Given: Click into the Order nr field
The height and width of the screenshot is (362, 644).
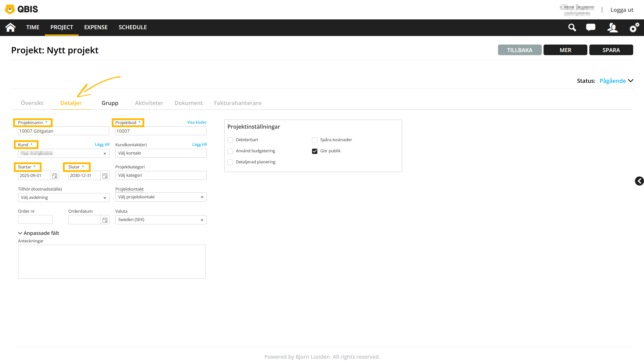Looking at the screenshot, I should pyautogui.click(x=35, y=220).
